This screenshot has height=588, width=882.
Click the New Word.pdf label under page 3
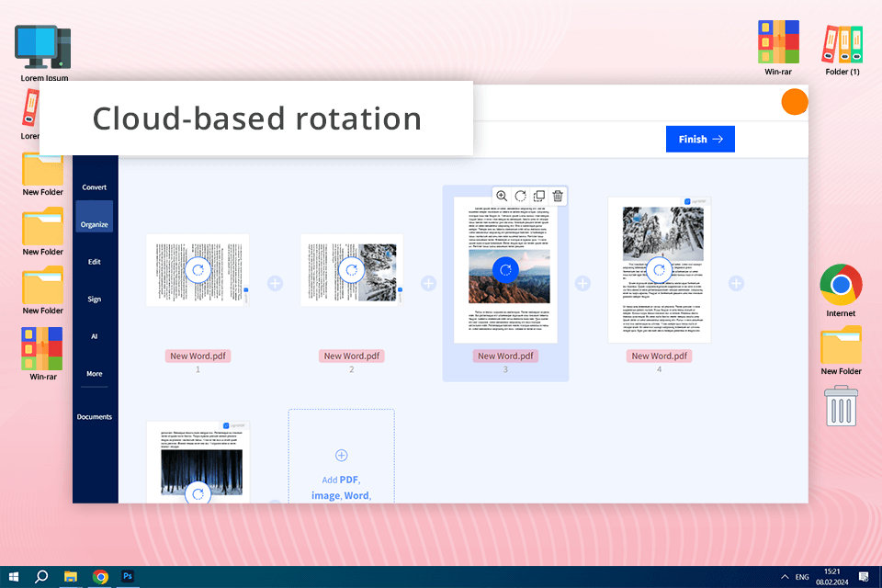point(505,356)
